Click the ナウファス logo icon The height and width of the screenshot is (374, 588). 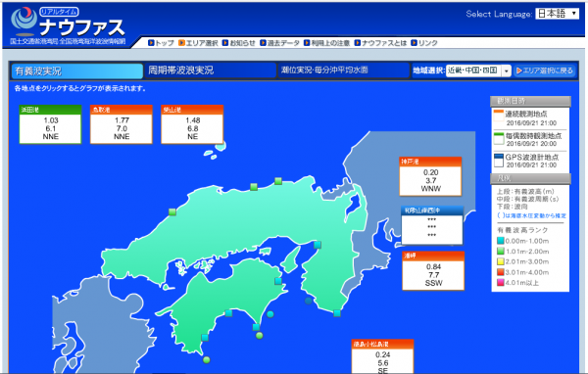[24, 20]
